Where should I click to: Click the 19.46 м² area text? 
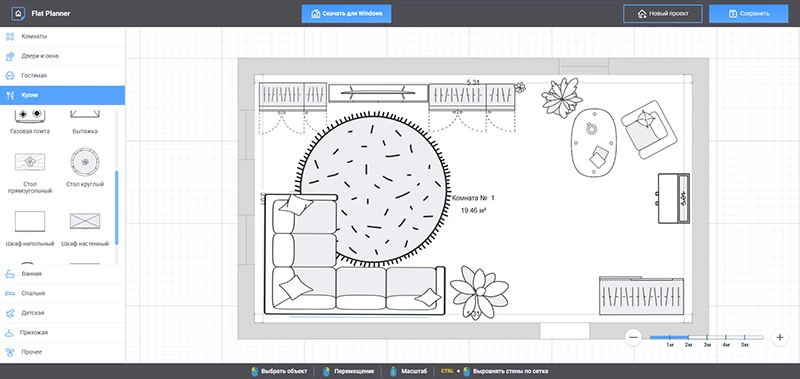coord(473,210)
